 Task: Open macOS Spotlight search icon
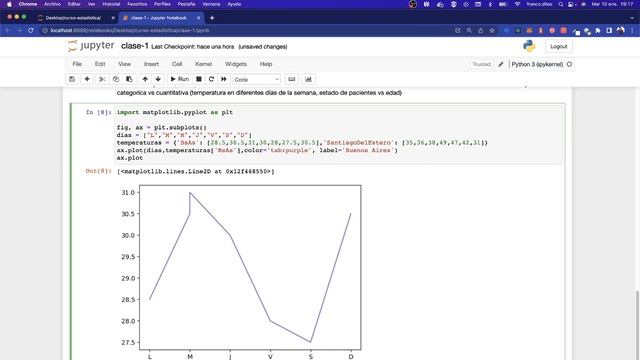pyautogui.click(x=561, y=4)
